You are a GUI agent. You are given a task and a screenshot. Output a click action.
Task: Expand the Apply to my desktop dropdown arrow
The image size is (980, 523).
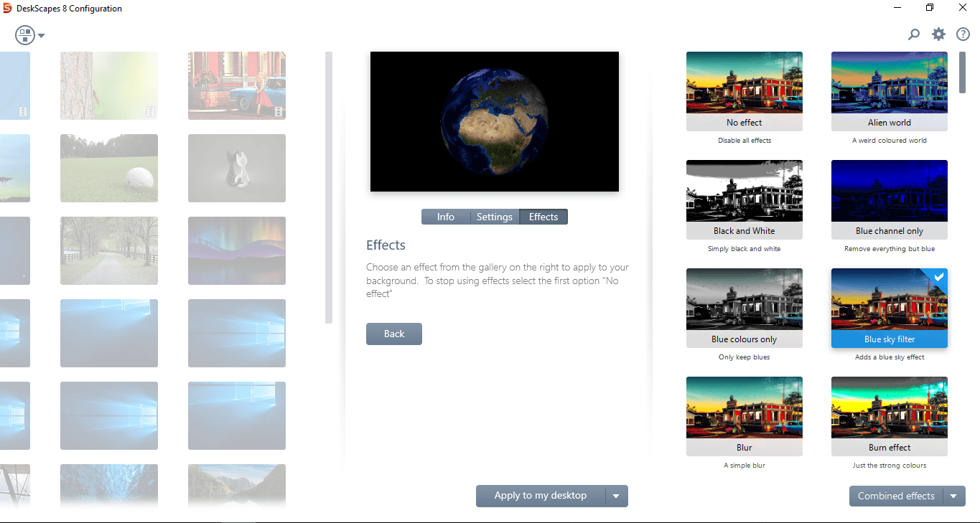click(x=617, y=496)
